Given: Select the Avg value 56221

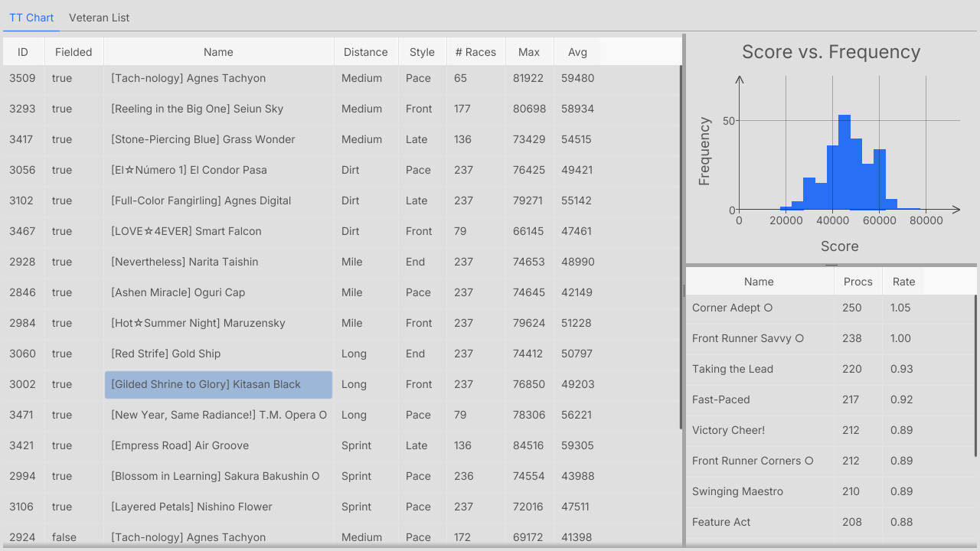Looking at the screenshot, I should pyautogui.click(x=577, y=415).
